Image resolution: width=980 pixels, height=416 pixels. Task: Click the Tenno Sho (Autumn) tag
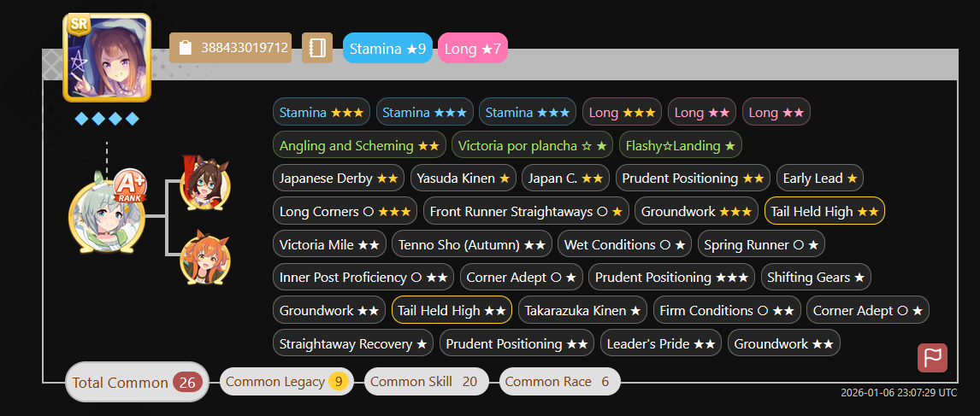472,244
